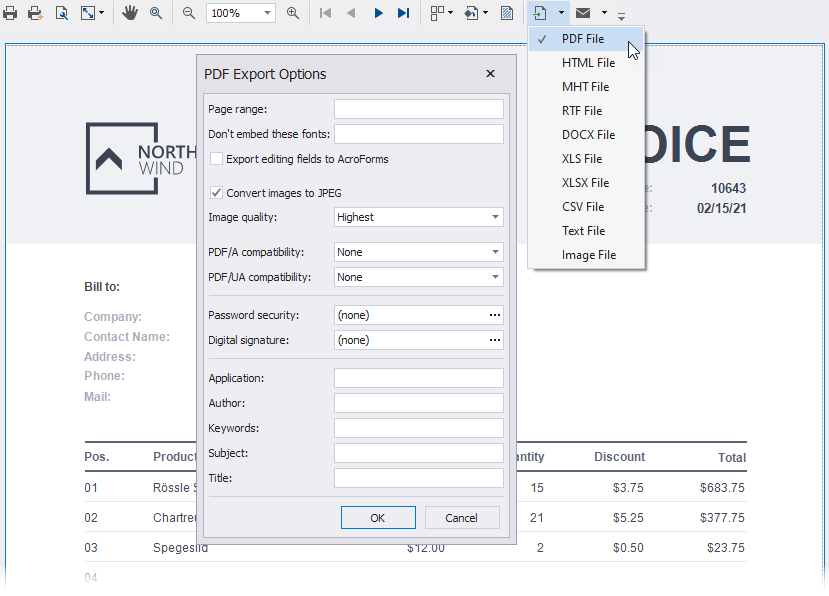Screen dimensions: 829x596
Task: Choose DOCX File from export menu
Action: click(x=586, y=135)
